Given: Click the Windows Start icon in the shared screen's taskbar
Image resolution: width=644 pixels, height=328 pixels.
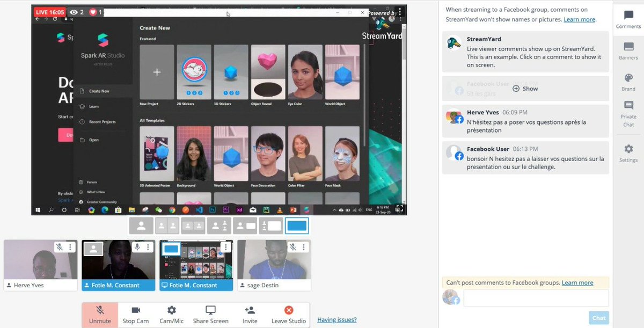Looking at the screenshot, I should [x=38, y=210].
